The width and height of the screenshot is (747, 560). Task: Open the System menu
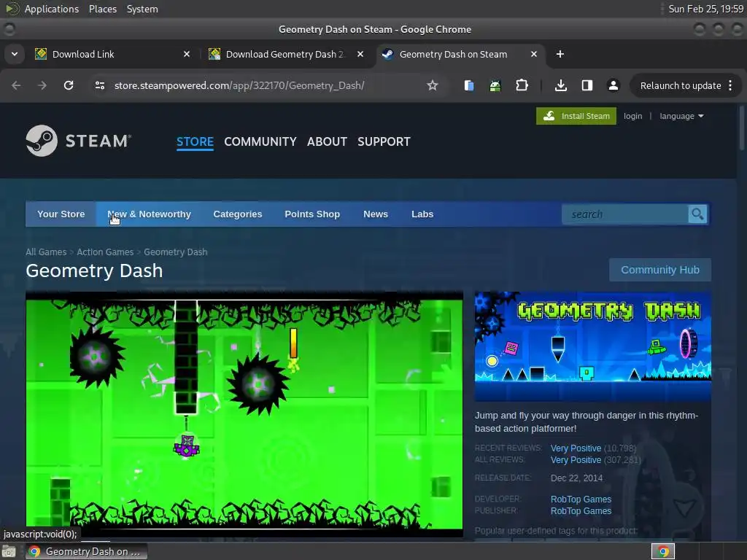[142, 9]
